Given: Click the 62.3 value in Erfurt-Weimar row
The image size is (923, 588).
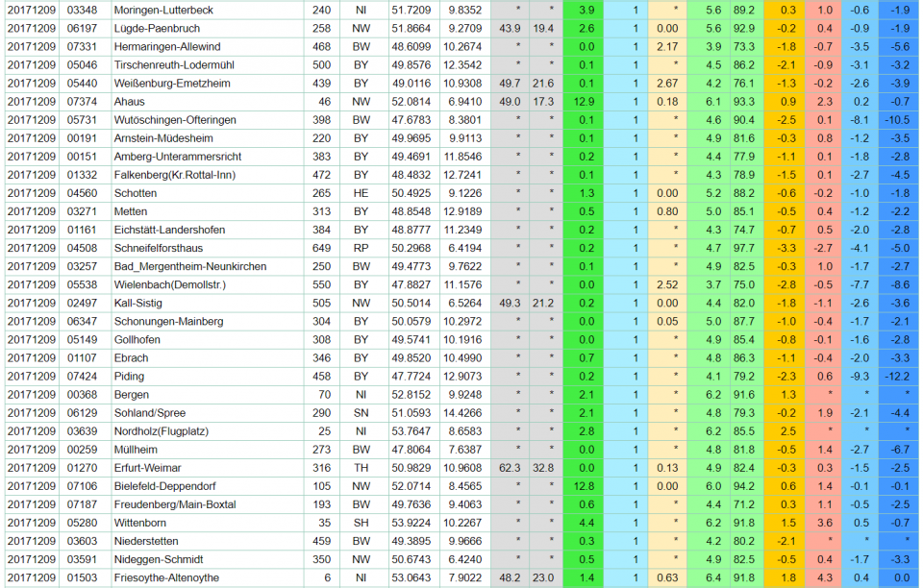Looking at the screenshot, I should (510, 467).
